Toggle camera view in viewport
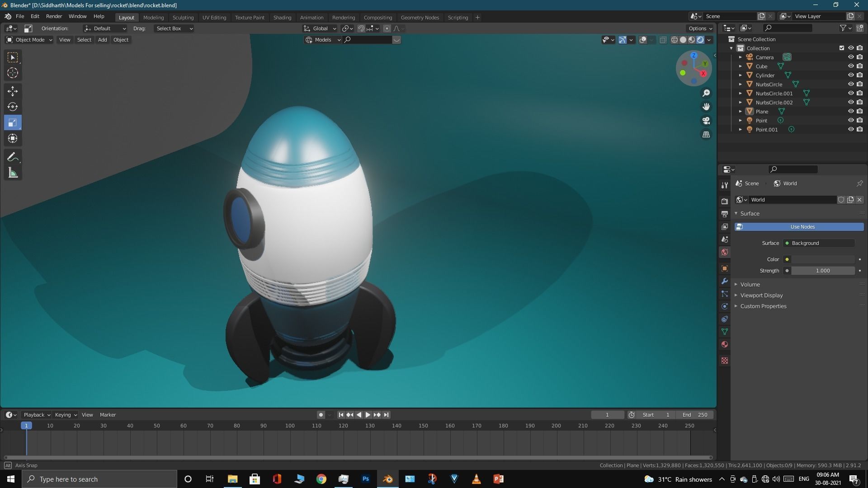Screen dimensions: 868x488 pos(706,121)
